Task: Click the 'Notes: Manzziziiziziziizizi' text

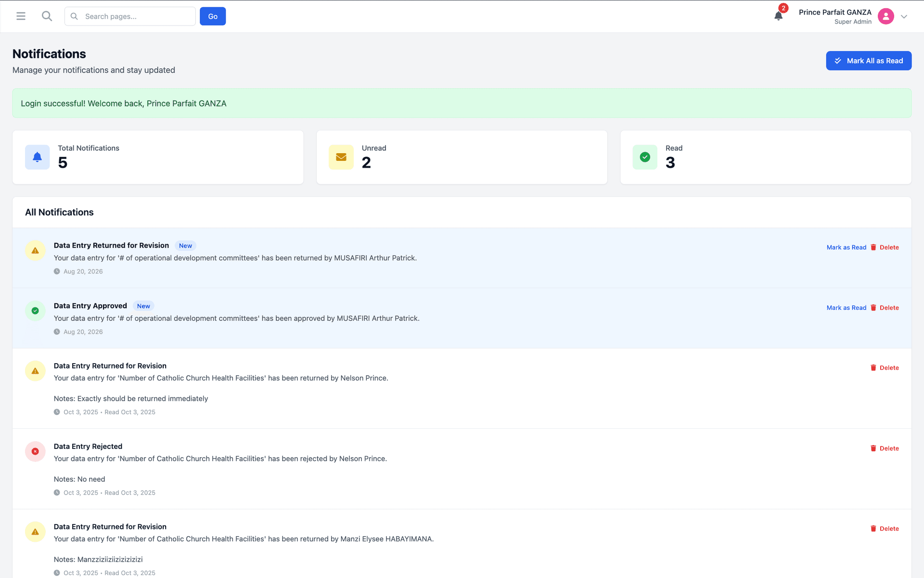Action: tap(98, 560)
